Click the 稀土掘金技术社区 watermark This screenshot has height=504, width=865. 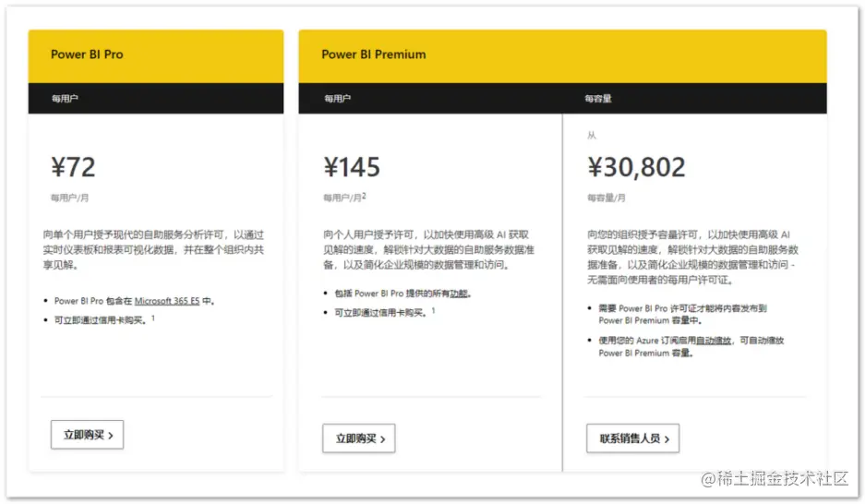click(x=775, y=478)
